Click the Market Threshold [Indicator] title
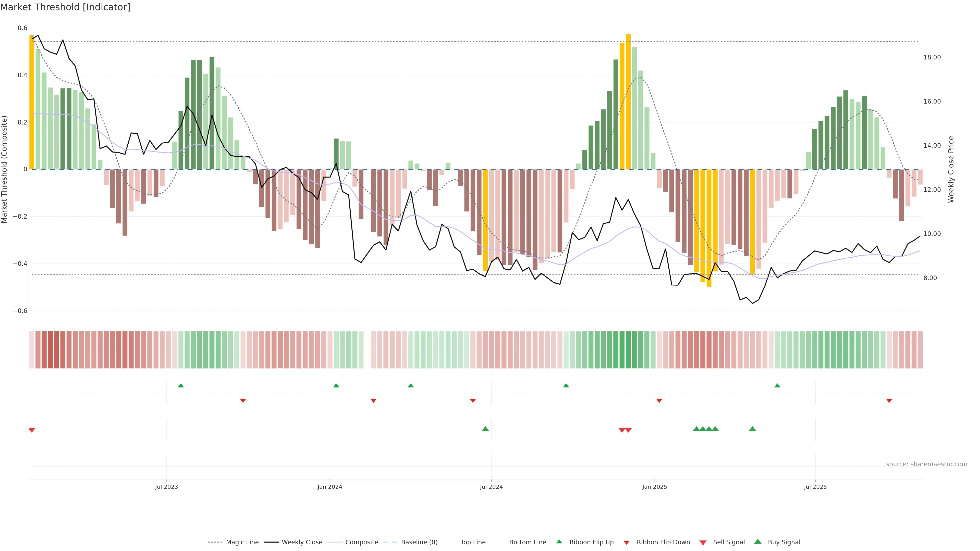This screenshot has width=980, height=551. 65,7
